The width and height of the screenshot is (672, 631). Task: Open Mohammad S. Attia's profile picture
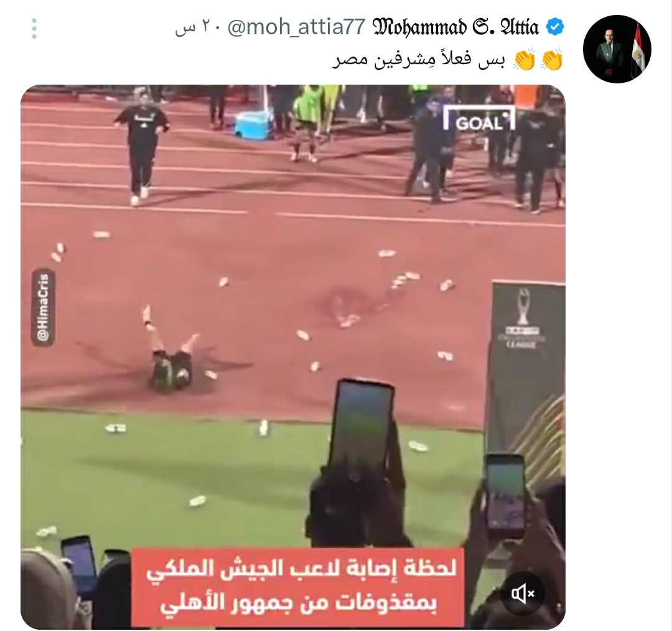tap(617, 49)
